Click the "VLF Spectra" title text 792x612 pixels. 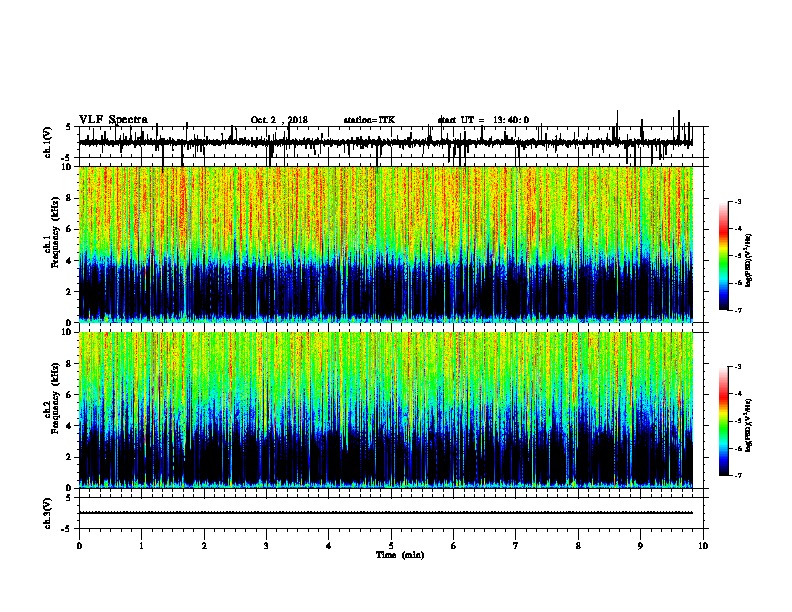pos(113,120)
